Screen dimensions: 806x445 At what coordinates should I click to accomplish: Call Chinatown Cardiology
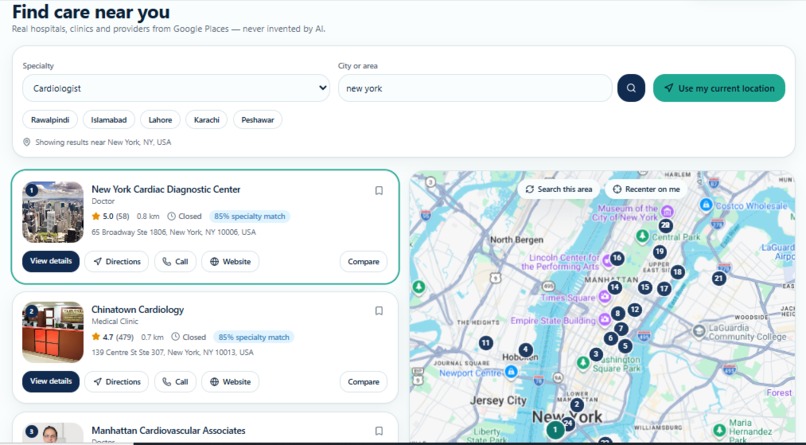(x=175, y=382)
